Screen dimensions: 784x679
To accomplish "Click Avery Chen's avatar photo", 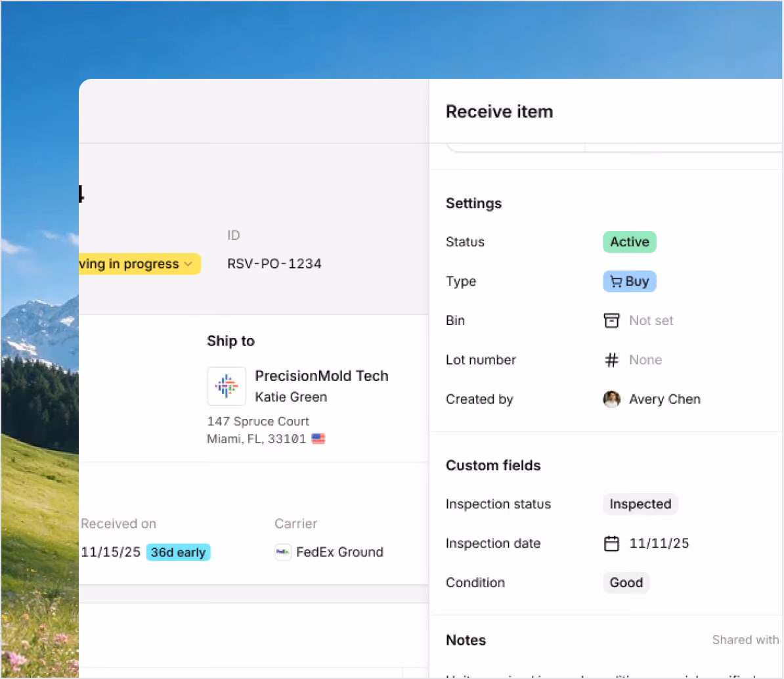I will coord(611,399).
